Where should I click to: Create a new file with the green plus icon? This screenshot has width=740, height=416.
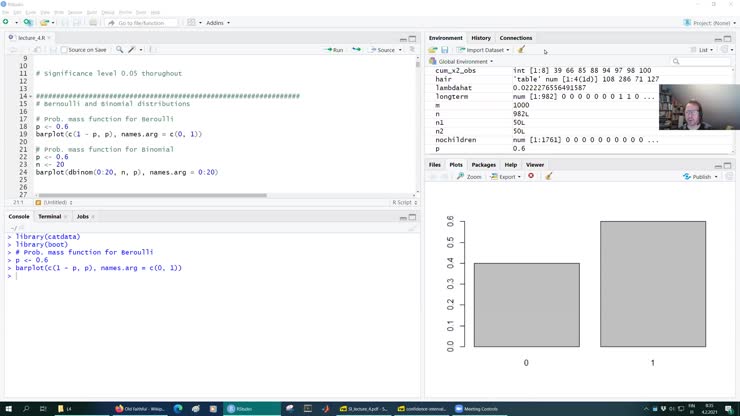[x=6, y=22]
